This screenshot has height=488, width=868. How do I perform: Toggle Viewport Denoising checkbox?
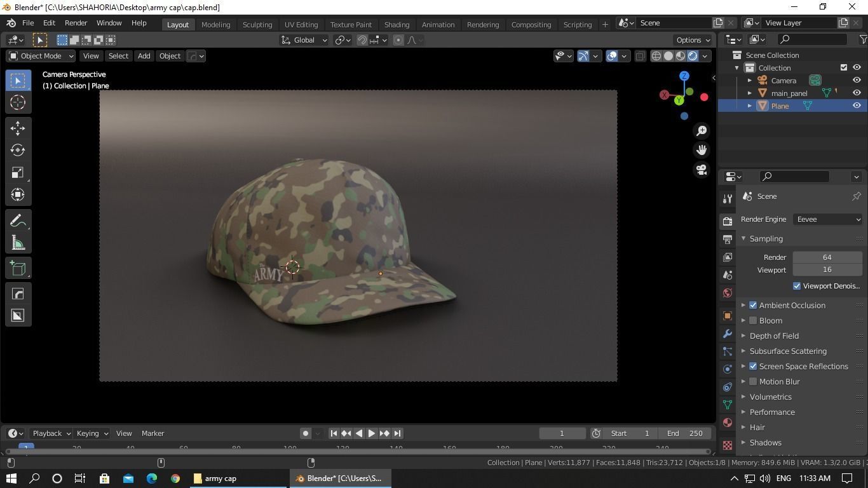point(797,286)
